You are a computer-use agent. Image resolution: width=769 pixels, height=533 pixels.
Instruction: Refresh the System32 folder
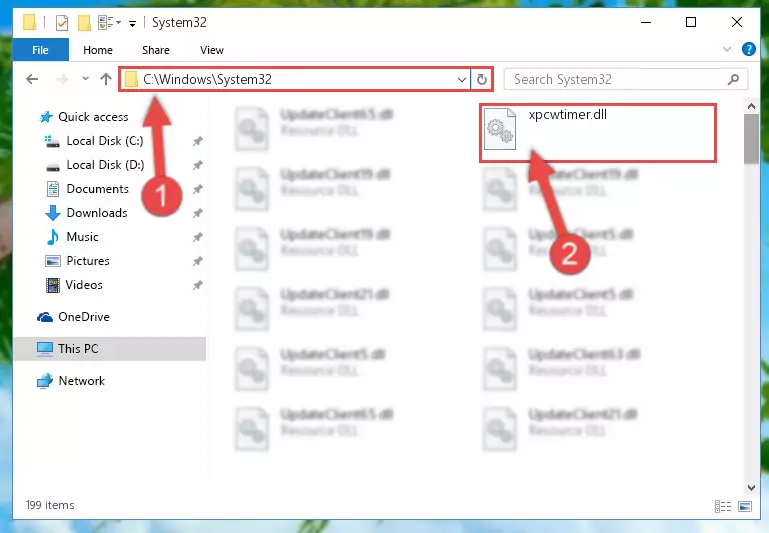point(482,79)
